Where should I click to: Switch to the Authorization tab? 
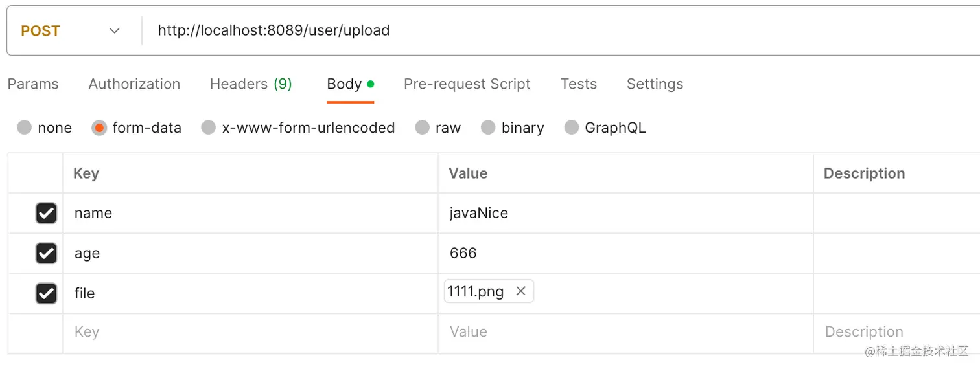pyautogui.click(x=134, y=84)
